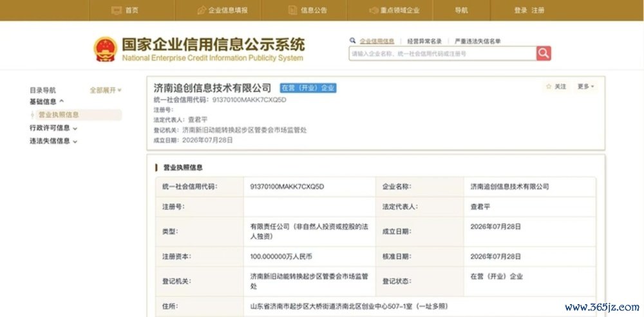Click table 登记机关 value cell
Image resolution: width=644 pixels, height=317 pixels.
310,282
